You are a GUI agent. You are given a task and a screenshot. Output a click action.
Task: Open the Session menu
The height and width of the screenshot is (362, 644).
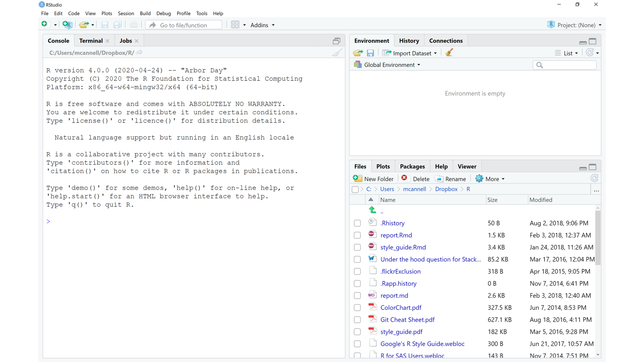(x=126, y=14)
